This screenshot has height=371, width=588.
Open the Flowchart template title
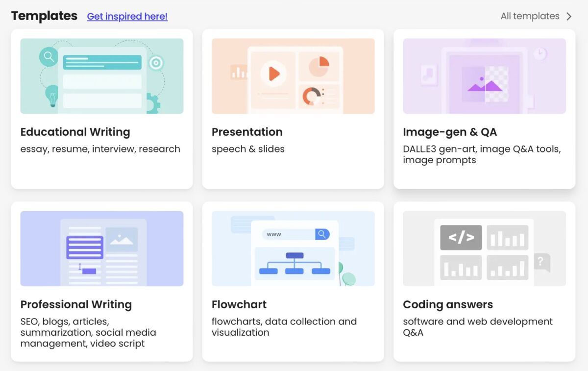239,304
